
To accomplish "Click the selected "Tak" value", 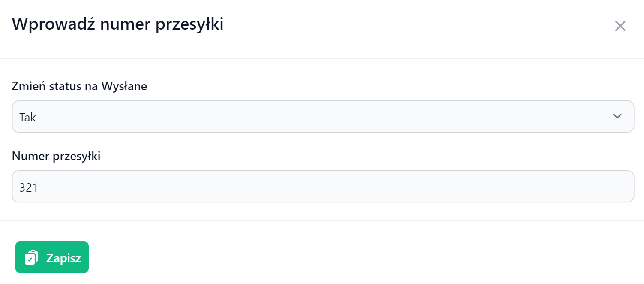I will pyautogui.click(x=28, y=117).
